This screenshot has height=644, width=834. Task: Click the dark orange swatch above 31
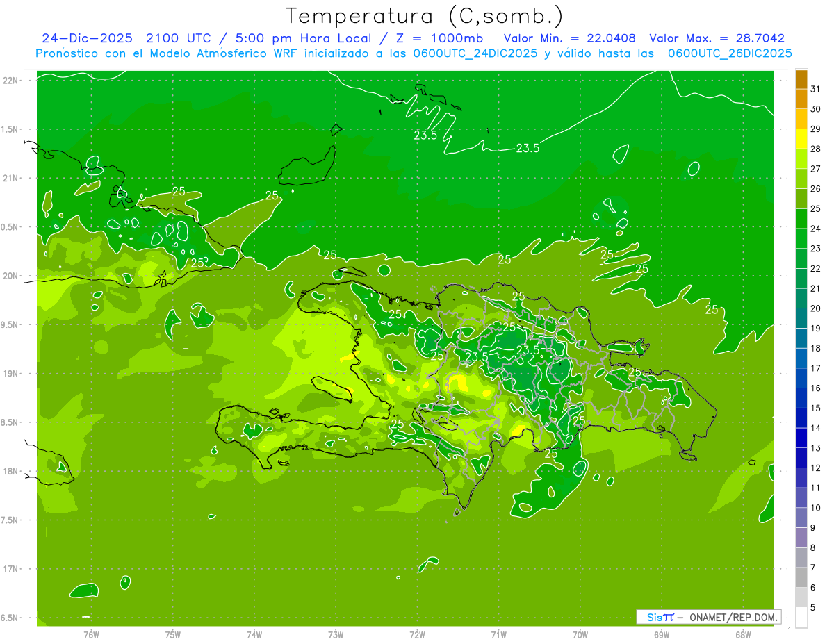click(801, 79)
